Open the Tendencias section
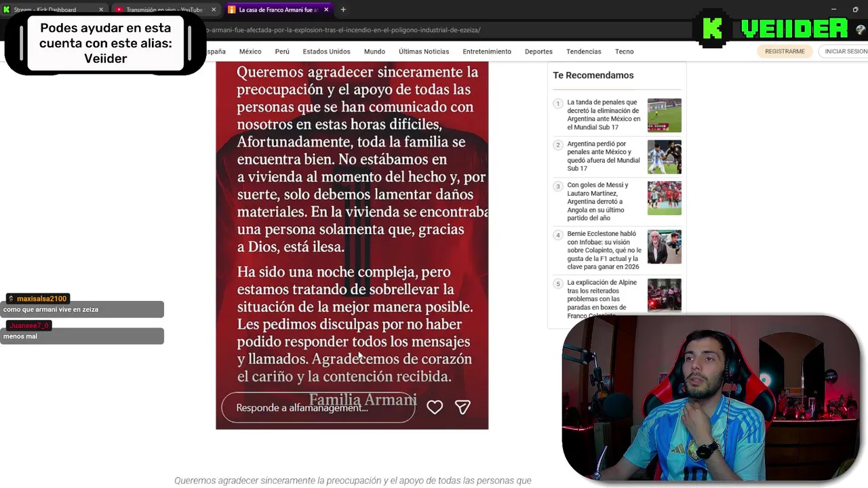The width and height of the screenshot is (868, 488). 584,52
